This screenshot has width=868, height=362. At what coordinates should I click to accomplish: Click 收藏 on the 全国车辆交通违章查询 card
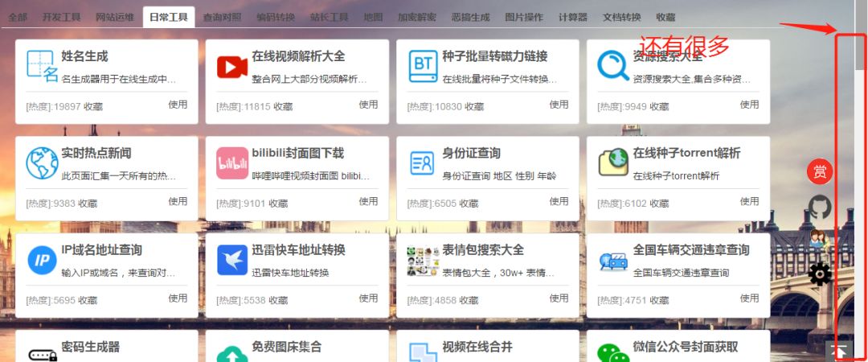click(x=659, y=301)
